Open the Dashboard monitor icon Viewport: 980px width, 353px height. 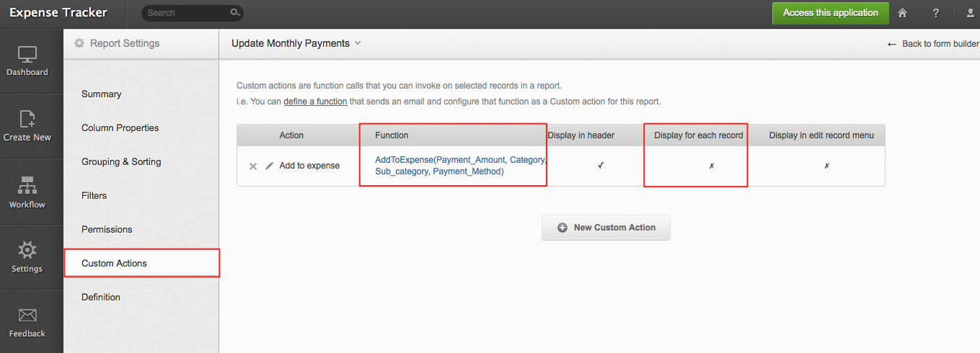click(x=27, y=54)
